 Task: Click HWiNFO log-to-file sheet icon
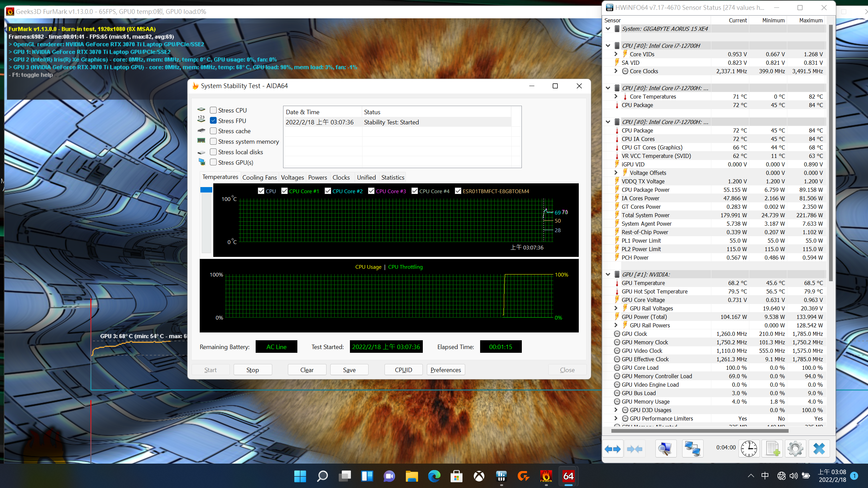click(772, 449)
